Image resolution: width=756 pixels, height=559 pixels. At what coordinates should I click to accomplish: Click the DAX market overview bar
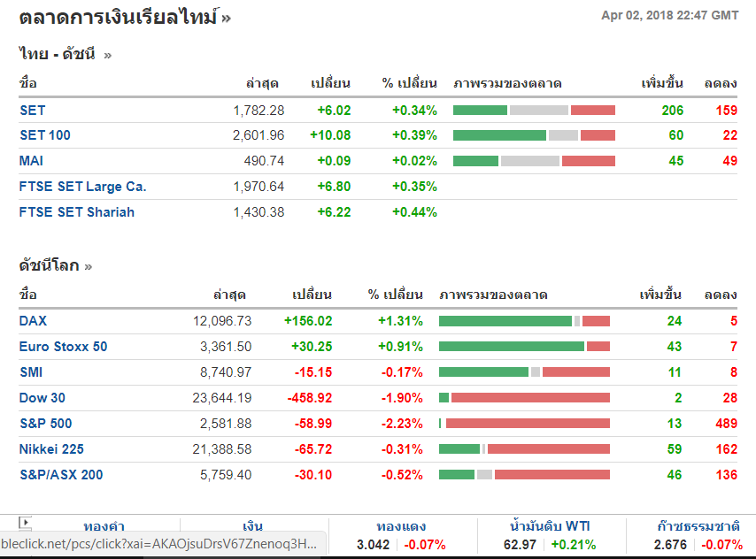[x=524, y=321]
